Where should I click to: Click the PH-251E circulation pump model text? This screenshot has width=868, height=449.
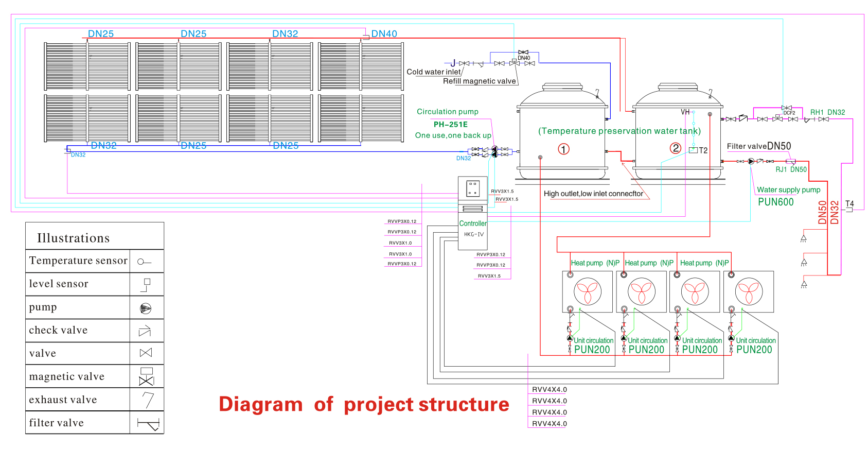tap(450, 125)
